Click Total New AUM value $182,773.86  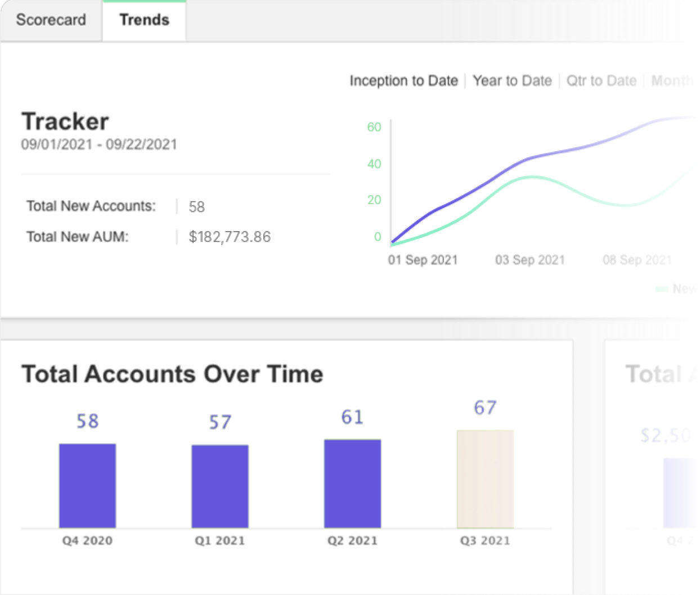[230, 237]
